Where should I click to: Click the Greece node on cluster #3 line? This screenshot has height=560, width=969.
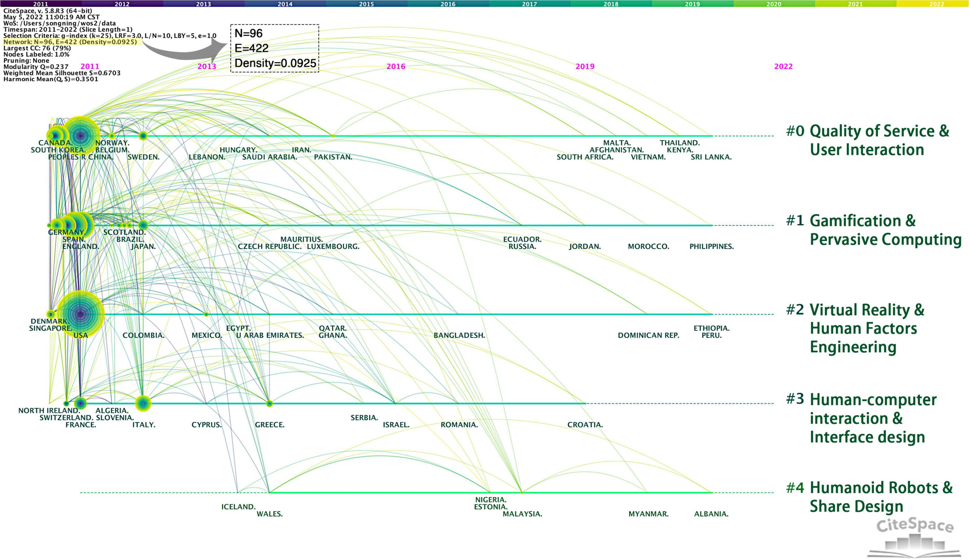point(270,403)
